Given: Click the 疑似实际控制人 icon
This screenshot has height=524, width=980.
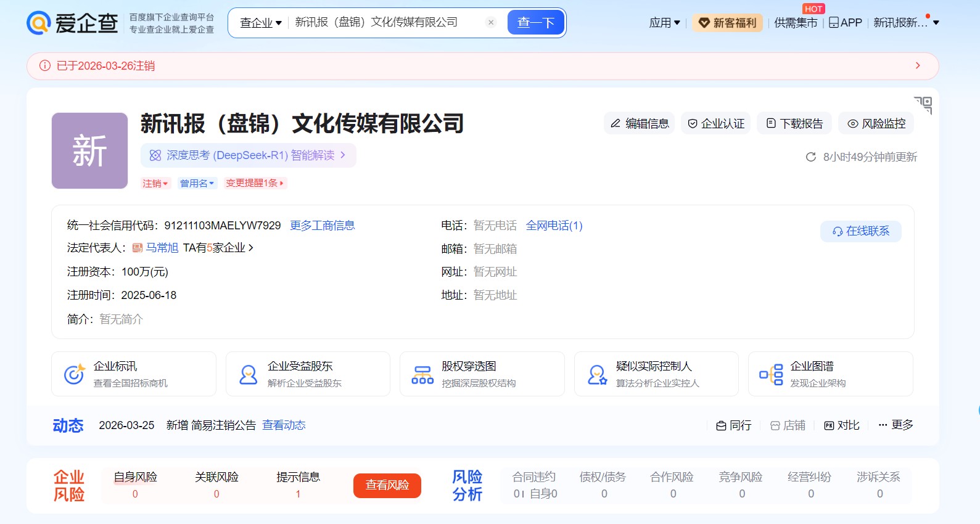Looking at the screenshot, I should [597, 374].
